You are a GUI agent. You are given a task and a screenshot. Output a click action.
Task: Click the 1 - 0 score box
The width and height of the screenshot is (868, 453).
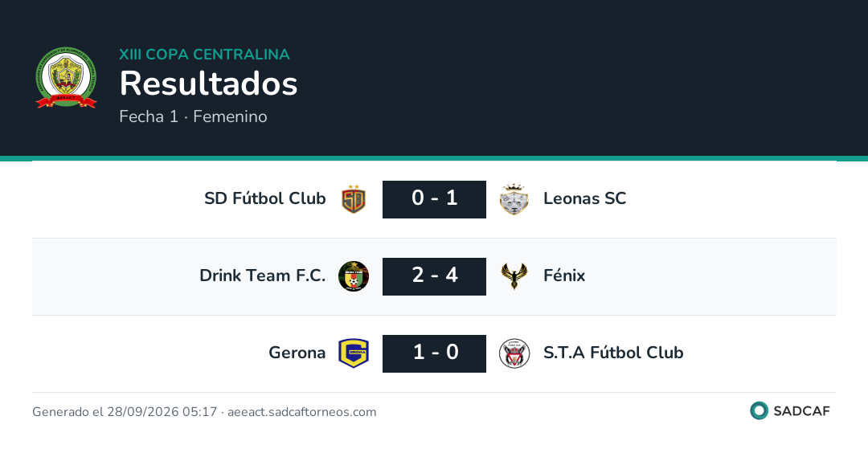[x=435, y=353]
